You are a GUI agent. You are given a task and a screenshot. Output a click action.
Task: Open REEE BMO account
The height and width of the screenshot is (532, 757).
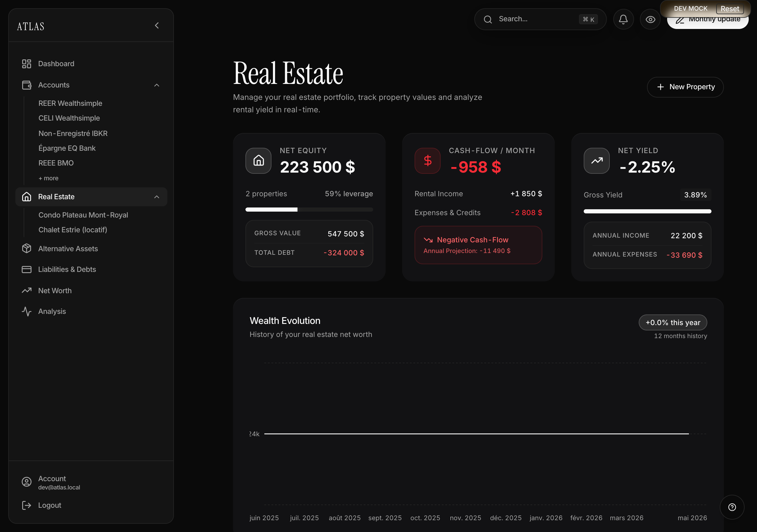click(x=56, y=163)
